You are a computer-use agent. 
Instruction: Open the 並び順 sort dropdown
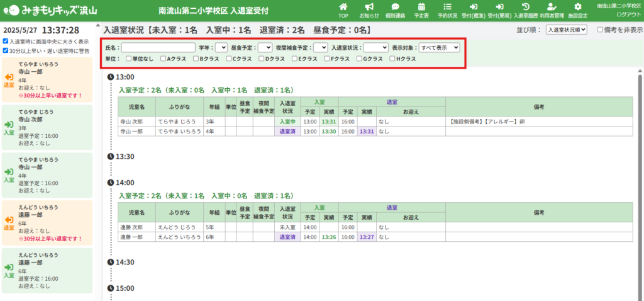566,30
